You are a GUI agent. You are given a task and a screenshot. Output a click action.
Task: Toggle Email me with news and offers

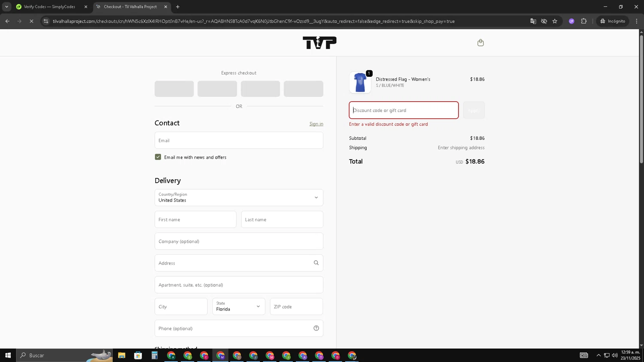coord(158,157)
